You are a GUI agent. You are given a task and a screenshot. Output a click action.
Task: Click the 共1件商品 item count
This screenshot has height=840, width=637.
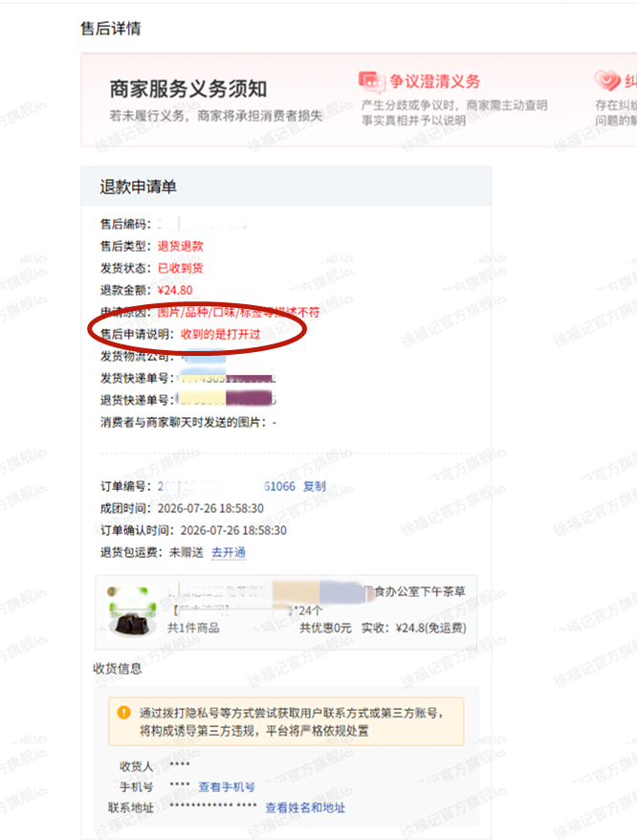coord(193,628)
